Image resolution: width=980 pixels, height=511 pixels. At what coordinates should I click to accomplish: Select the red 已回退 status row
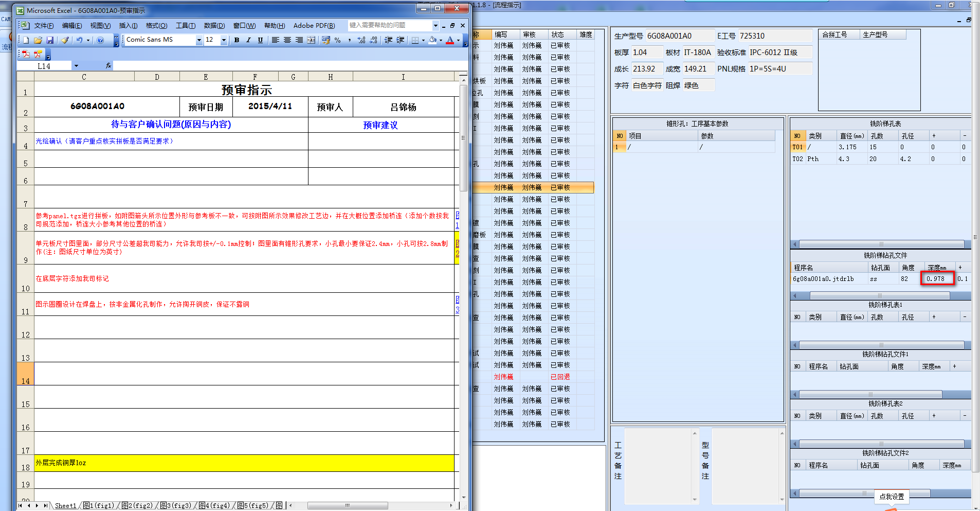tap(533, 377)
